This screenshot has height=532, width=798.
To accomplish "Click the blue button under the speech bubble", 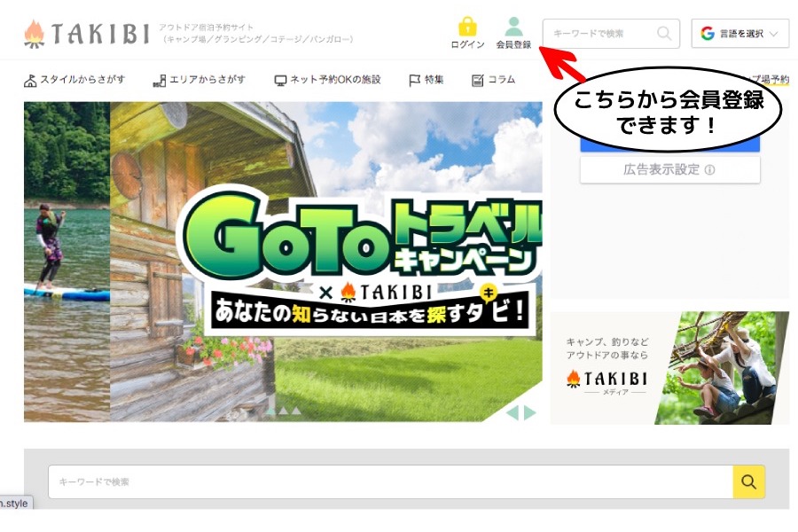I will click(669, 145).
